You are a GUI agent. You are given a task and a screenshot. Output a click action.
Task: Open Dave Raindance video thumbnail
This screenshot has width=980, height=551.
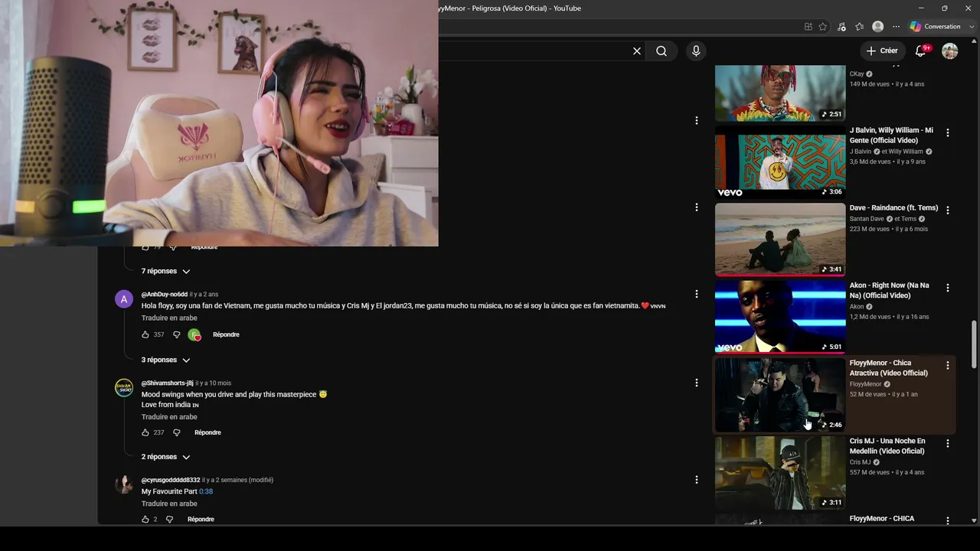pos(780,240)
